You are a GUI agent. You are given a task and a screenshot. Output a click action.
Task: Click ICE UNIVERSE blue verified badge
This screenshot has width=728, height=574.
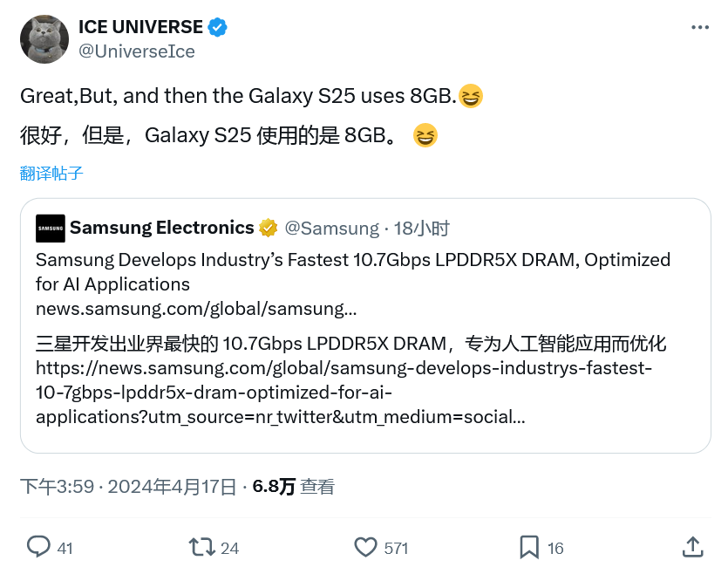[x=218, y=28]
